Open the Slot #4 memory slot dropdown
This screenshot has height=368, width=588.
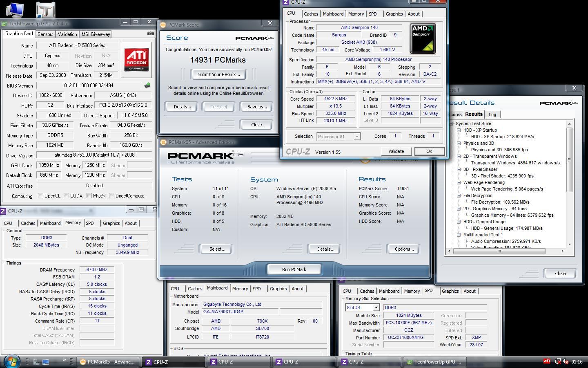(376, 307)
